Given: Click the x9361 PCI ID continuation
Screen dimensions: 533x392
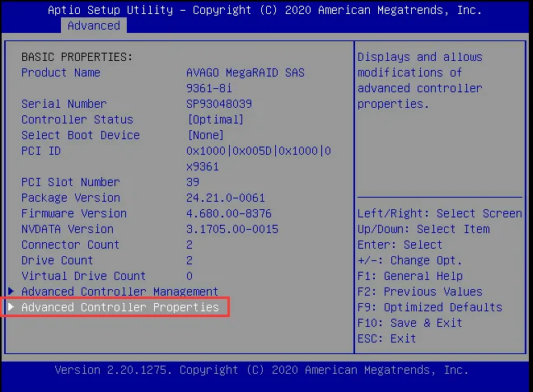Looking at the screenshot, I should click(203, 166).
